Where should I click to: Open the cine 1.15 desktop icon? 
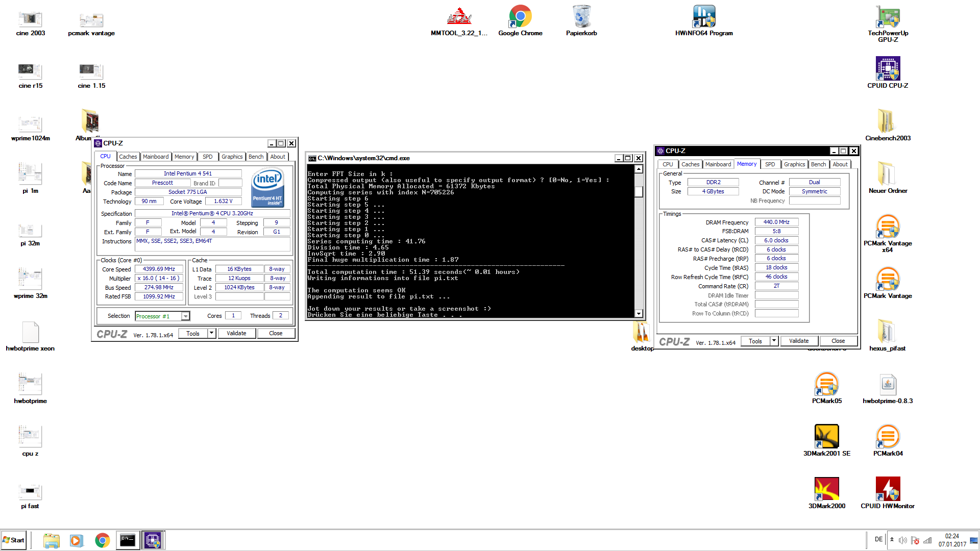pyautogui.click(x=91, y=76)
